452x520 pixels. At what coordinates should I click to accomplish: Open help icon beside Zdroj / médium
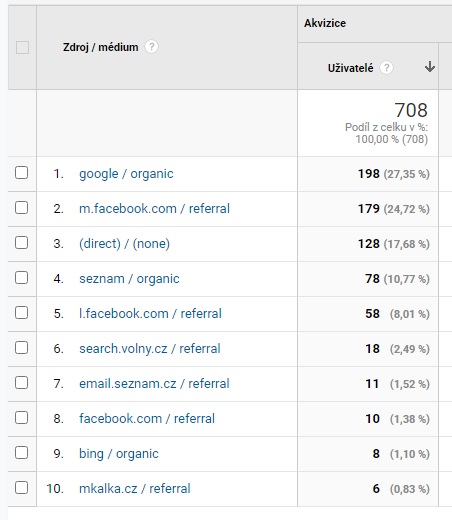[151, 47]
